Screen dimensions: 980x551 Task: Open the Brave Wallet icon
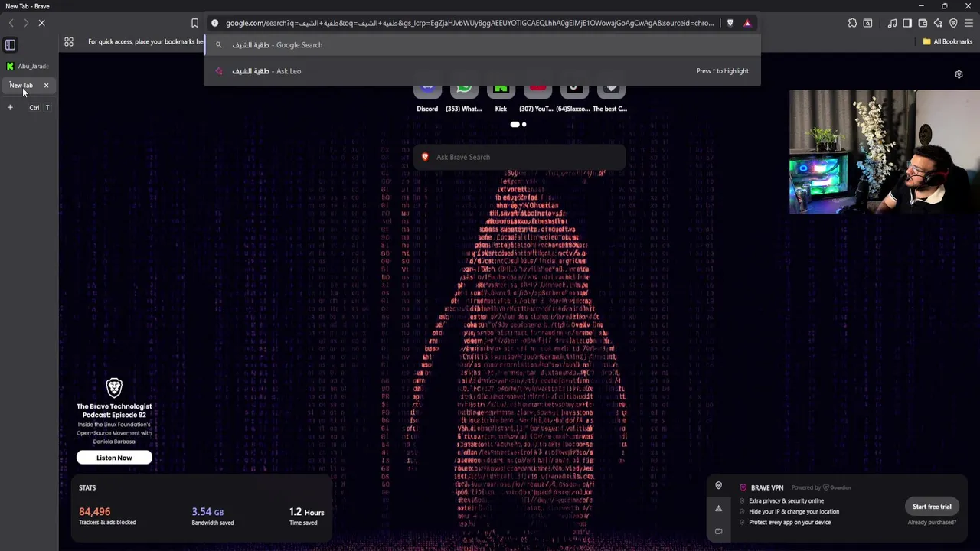pos(923,23)
